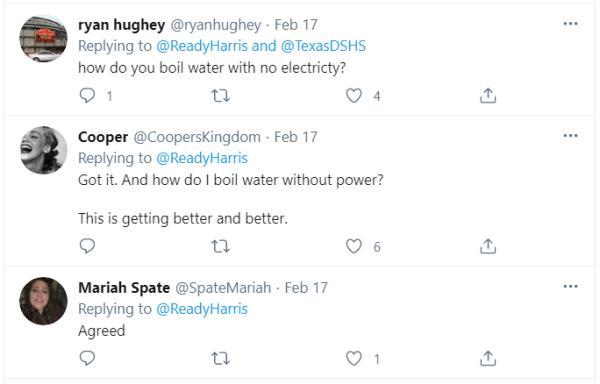
Task: Like ryan hughey's tweet
Action: coord(354,95)
